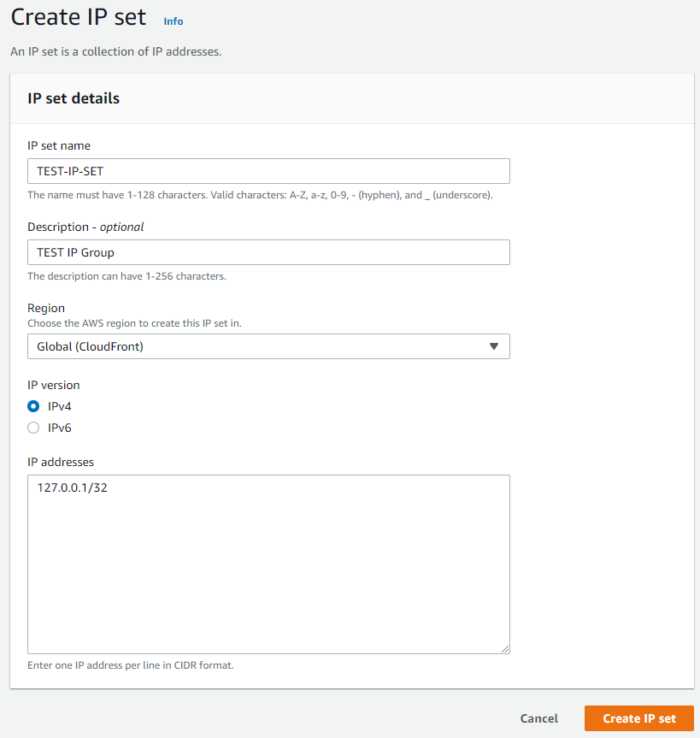Click the IPv6 option label text
The height and width of the screenshot is (738, 700).
tap(59, 428)
